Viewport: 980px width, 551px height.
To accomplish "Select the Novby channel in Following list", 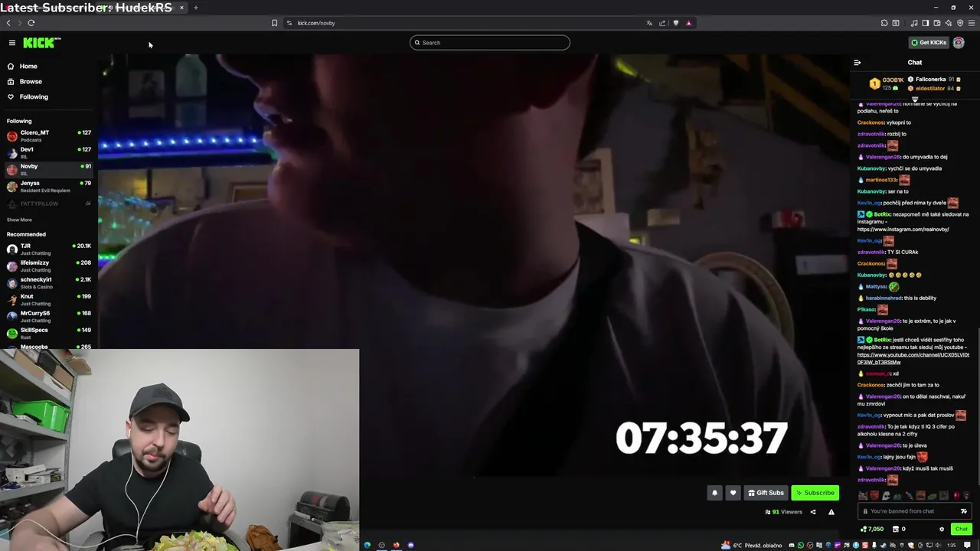I will [49, 170].
